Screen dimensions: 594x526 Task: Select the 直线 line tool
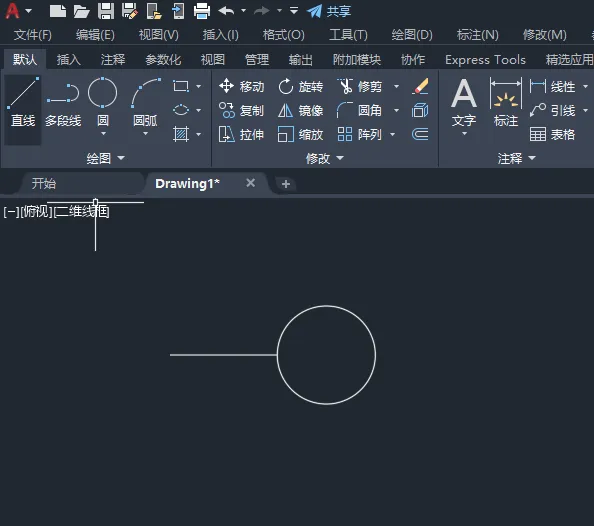(23, 102)
